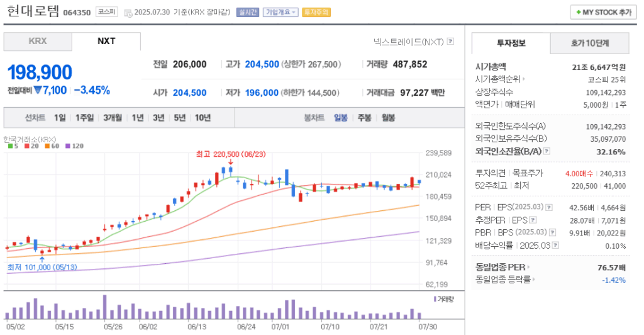
Task: Select the 월봉 candlestick chart
Action: [x=388, y=118]
